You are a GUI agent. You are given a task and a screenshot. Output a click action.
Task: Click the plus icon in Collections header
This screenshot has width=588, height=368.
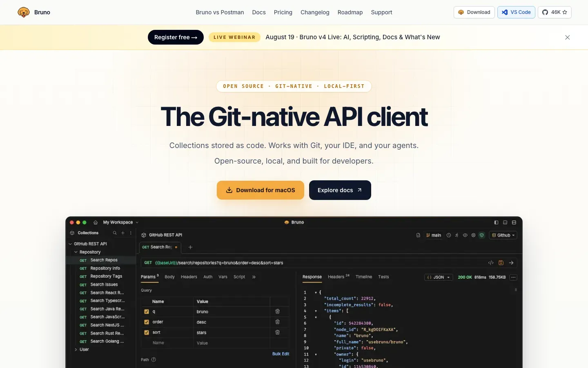[x=123, y=233]
